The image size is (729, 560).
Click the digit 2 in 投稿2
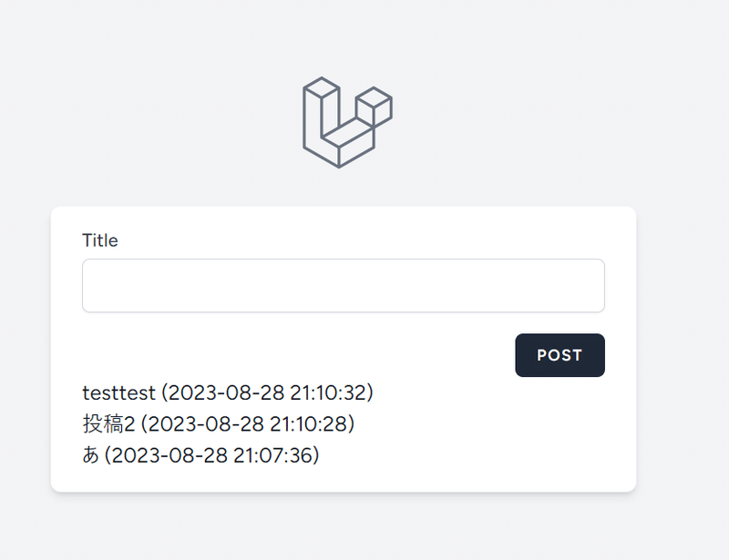point(129,424)
